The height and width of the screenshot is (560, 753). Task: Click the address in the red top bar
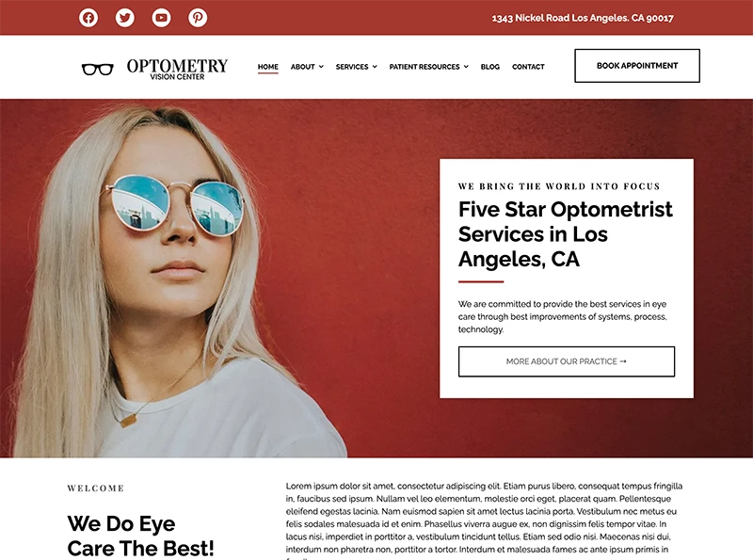coord(583,18)
